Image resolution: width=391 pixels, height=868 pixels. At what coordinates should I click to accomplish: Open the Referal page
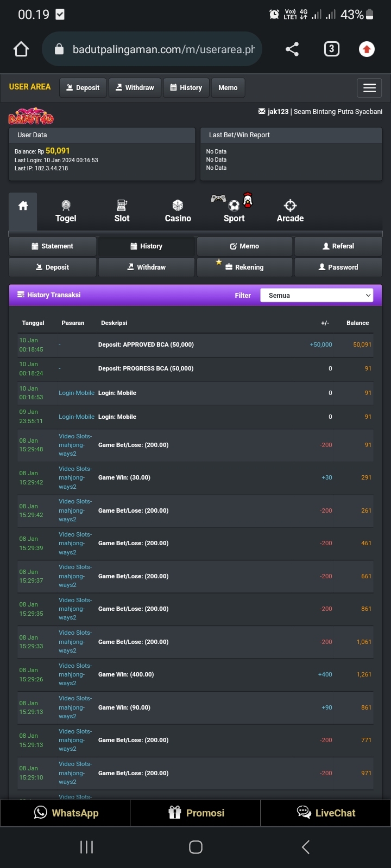point(338,246)
